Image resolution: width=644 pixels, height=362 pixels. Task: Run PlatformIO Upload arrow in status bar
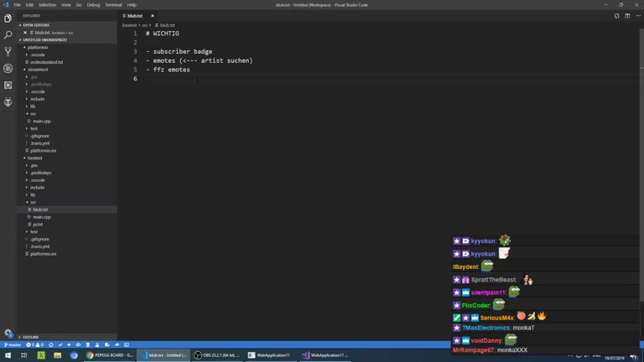coord(69,344)
